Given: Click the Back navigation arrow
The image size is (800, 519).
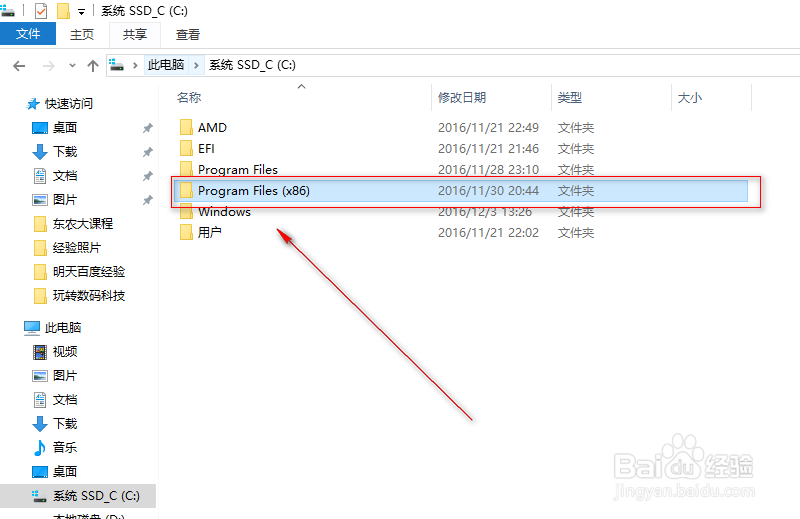Looking at the screenshot, I should click(x=19, y=66).
